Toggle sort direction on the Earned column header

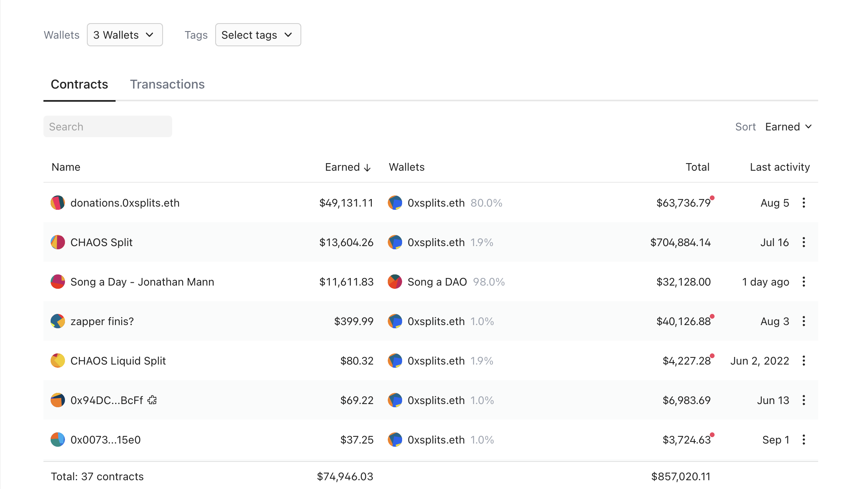click(x=348, y=167)
